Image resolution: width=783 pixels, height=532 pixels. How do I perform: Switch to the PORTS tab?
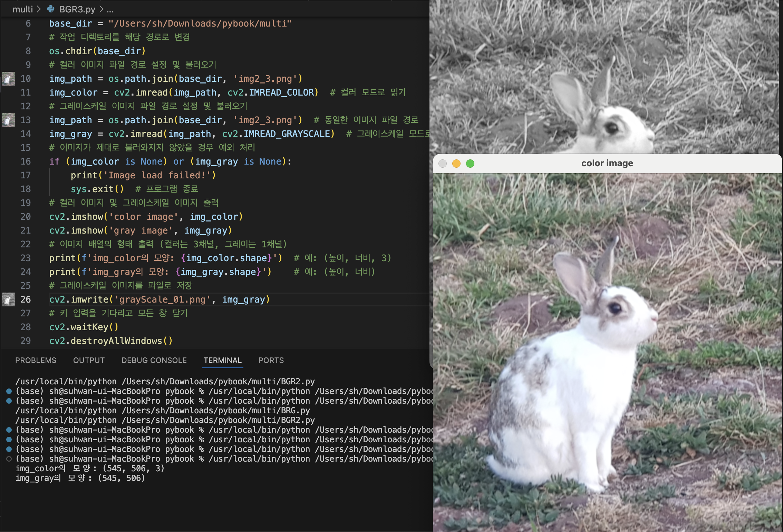[271, 360]
